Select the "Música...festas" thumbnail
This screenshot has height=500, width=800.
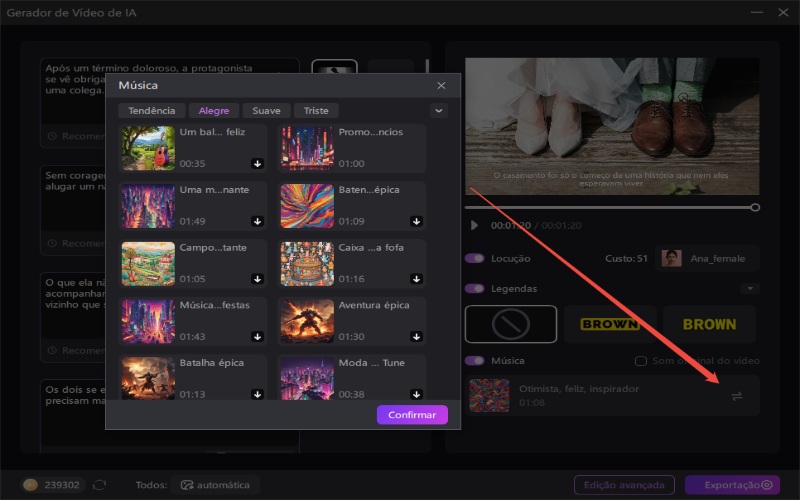click(x=148, y=321)
